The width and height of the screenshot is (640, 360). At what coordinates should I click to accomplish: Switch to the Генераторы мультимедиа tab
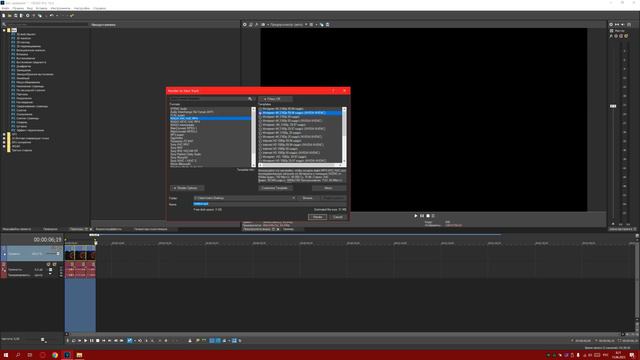(x=151, y=229)
